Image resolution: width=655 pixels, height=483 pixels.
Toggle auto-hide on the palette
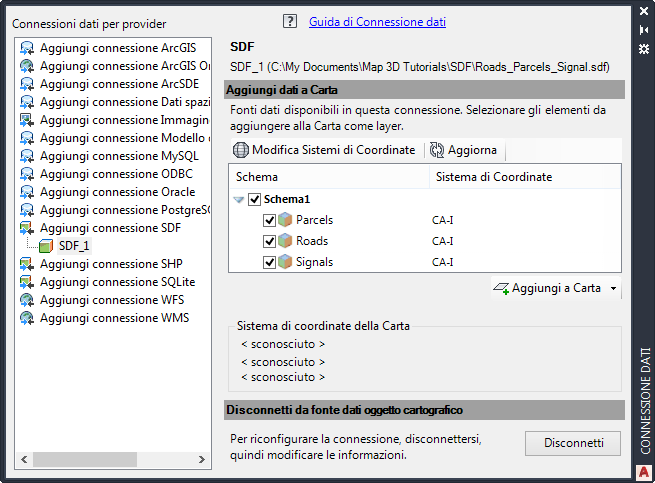(x=644, y=30)
